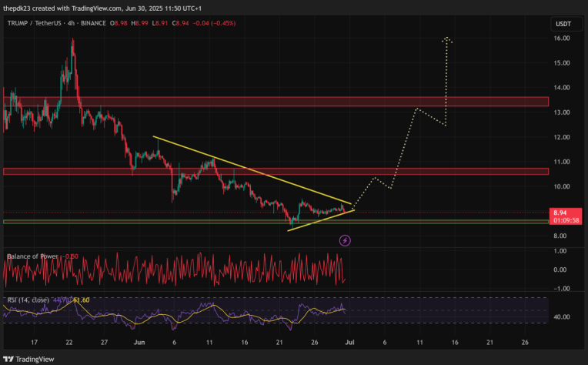Click the high value H8.99

click(x=139, y=23)
